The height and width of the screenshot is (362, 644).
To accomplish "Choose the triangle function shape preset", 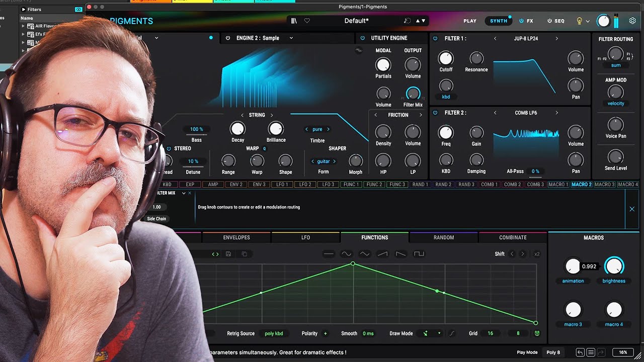I will [x=365, y=254].
